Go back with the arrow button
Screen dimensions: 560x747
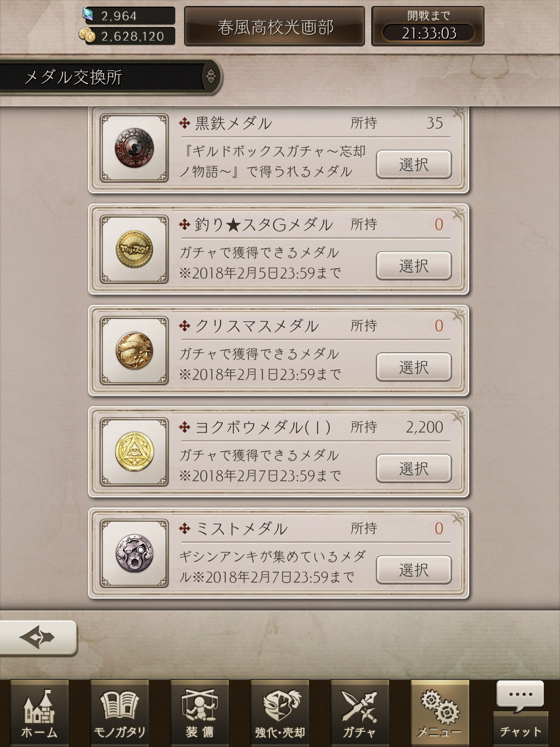pyautogui.click(x=37, y=637)
